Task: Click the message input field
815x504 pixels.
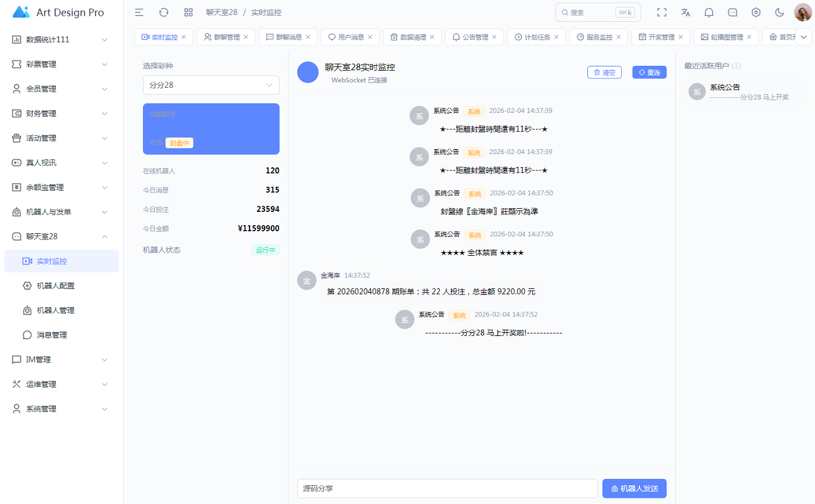Action: coord(447,488)
